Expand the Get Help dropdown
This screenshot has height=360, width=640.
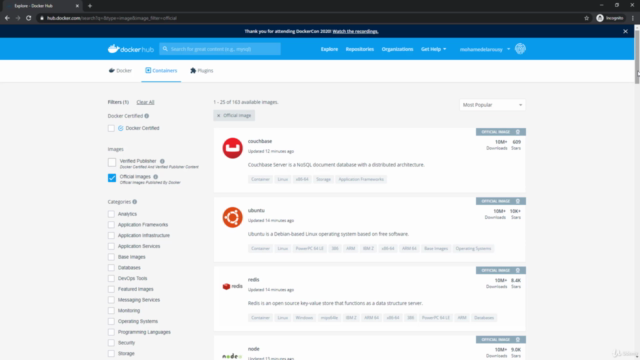pyautogui.click(x=433, y=49)
